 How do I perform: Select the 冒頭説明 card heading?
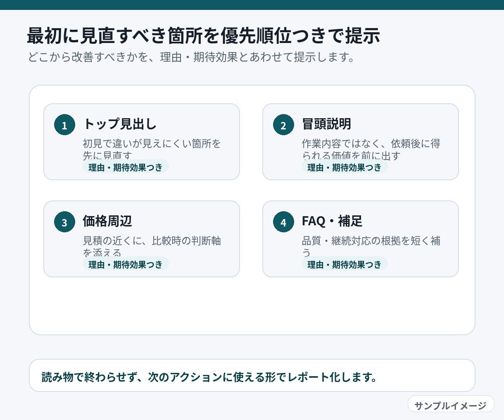pyautogui.click(x=326, y=124)
